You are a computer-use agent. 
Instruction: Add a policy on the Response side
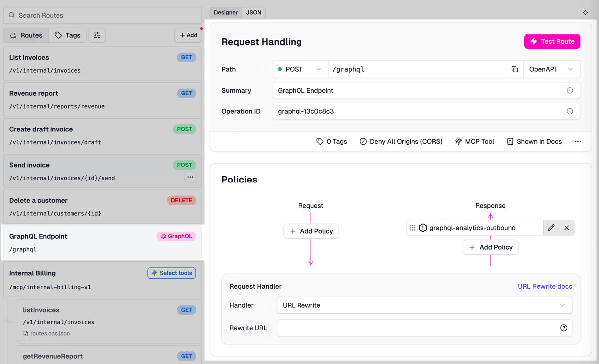pos(491,247)
